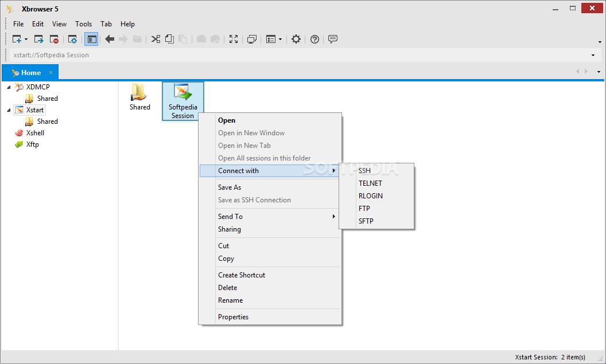The width and height of the screenshot is (606, 364).
Task: Choose Connect with in context menu
Action: (270, 171)
